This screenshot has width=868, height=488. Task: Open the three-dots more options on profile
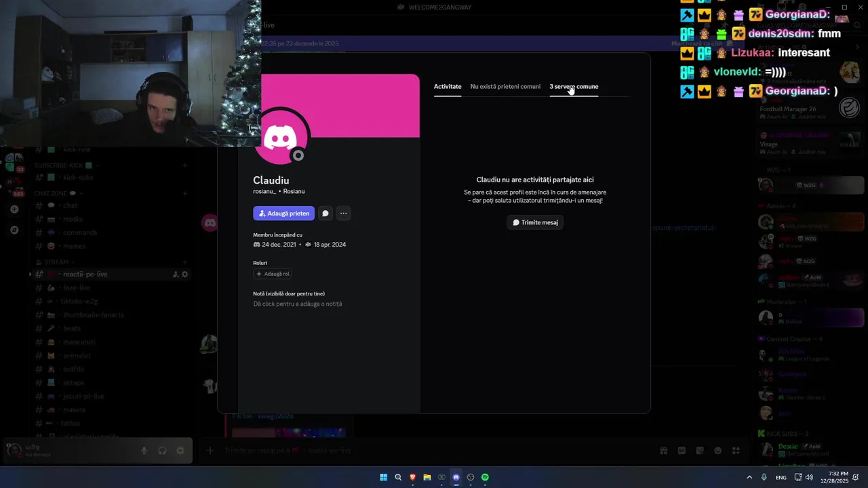pos(343,213)
